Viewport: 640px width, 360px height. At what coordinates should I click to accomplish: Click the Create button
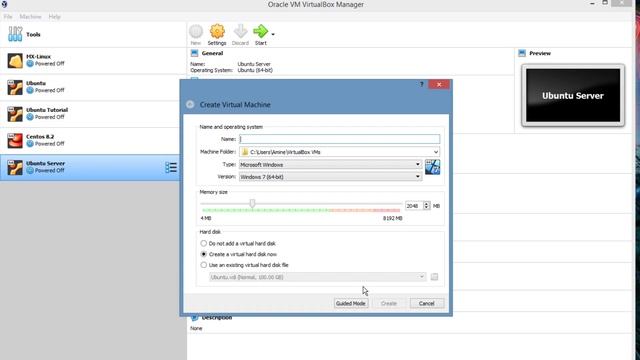(389, 303)
